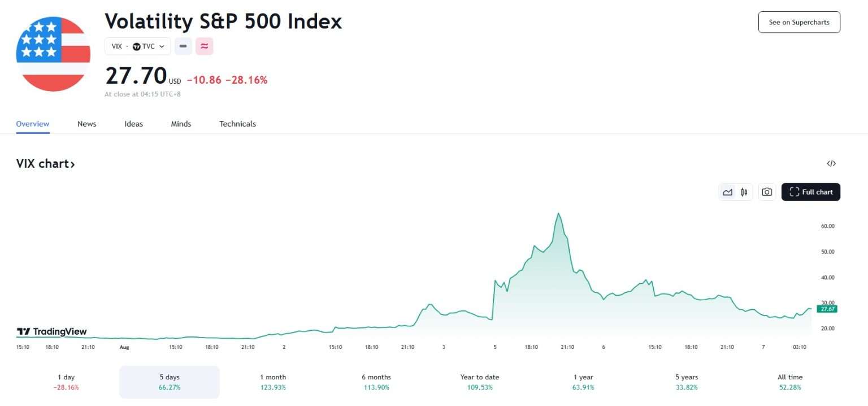Switch to the Technicals tab
The image size is (868, 406).
(x=237, y=124)
